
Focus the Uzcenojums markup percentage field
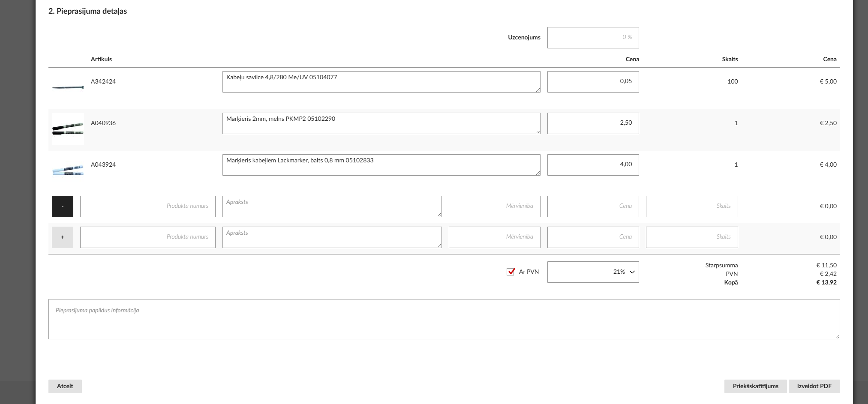click(x=593, y=38)
